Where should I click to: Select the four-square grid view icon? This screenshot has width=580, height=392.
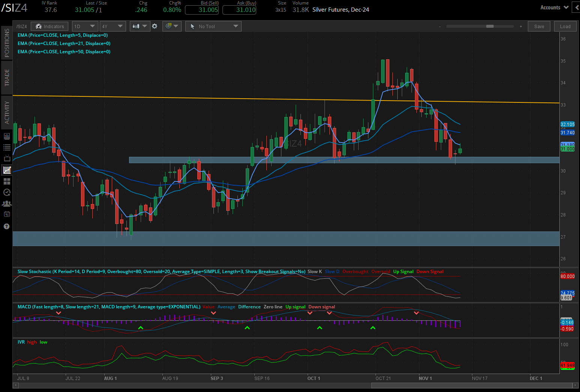(7, 181)
